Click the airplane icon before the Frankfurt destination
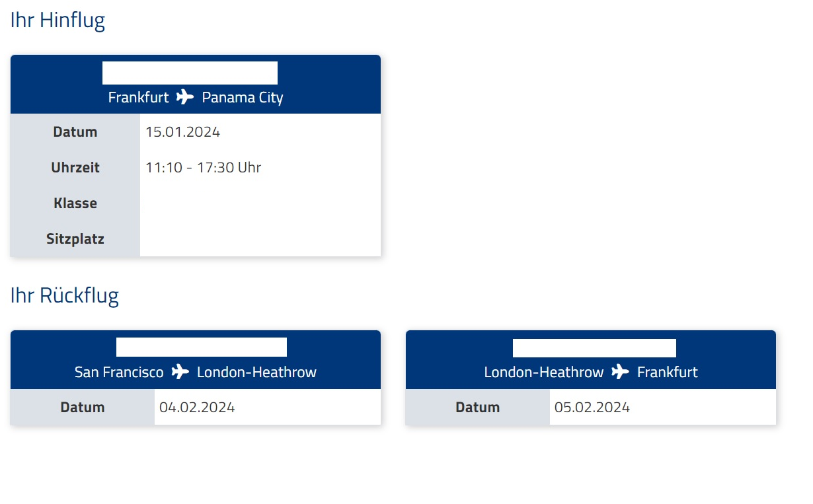Image resolution: width=813 pixels, height=504 pixels. pos(620,373)
